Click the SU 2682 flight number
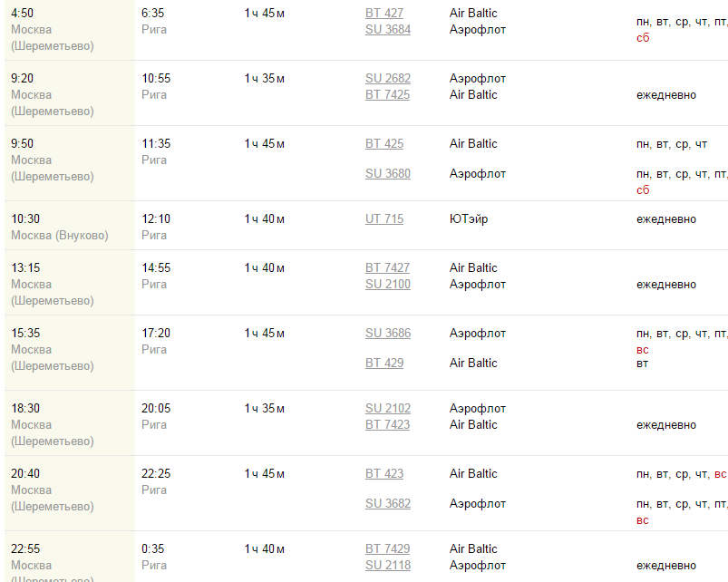The image size is (728, 582). tap(388, 79)
